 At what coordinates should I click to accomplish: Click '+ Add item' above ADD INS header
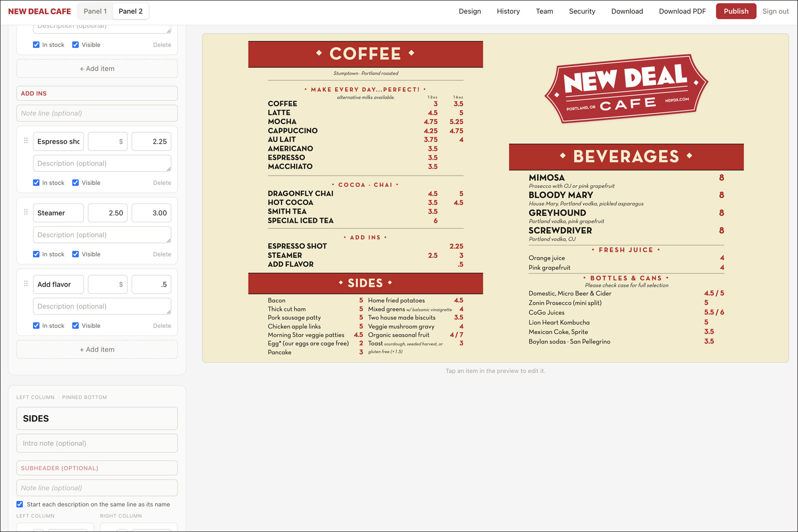coord(97,69)
